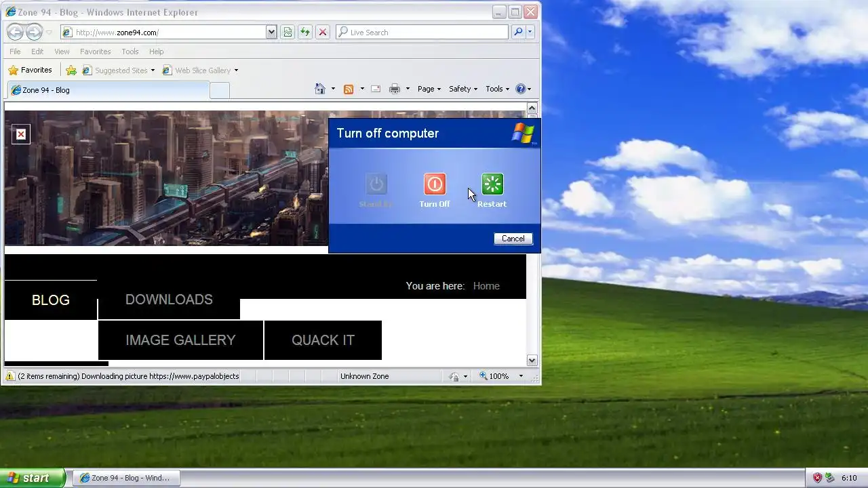The width and height of the screenshot is (868, 488).
Task: Click the red security shield tray icon
Action: point(817,478)
